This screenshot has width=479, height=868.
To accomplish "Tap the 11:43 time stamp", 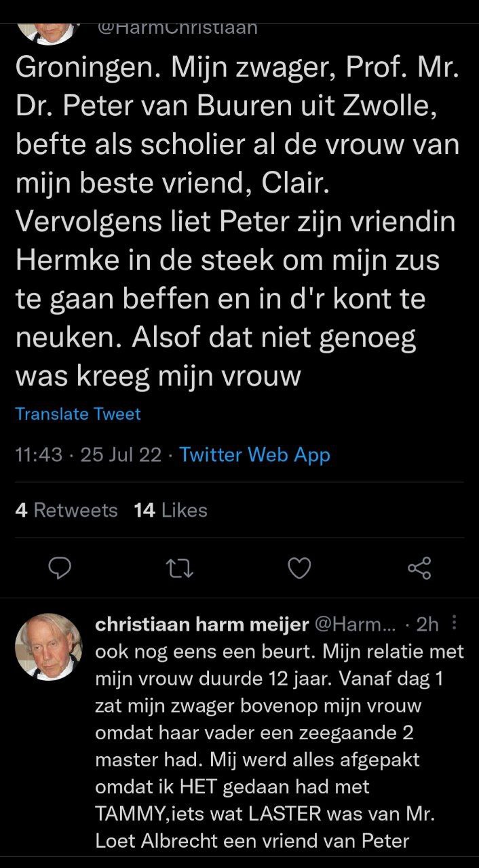I will click(x=39, y=454).
